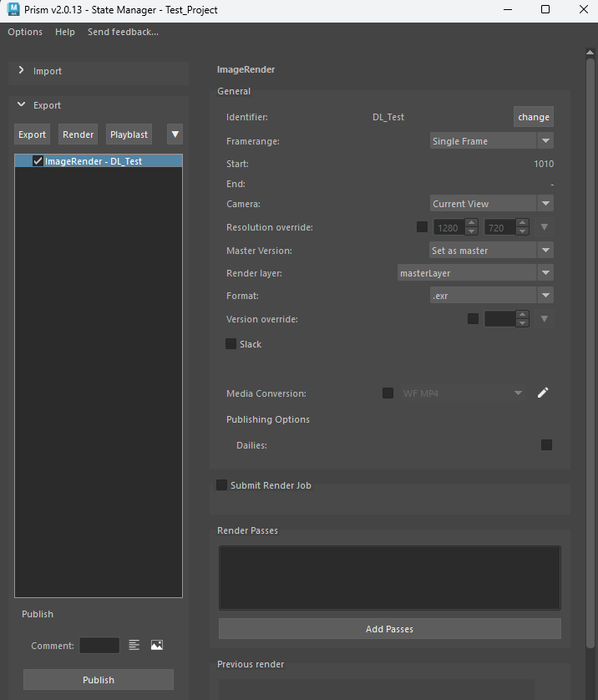This screenshot has height=700, width=598.
Task: Click the resolution width 1280 field
Action: click(x=449, y=227)
